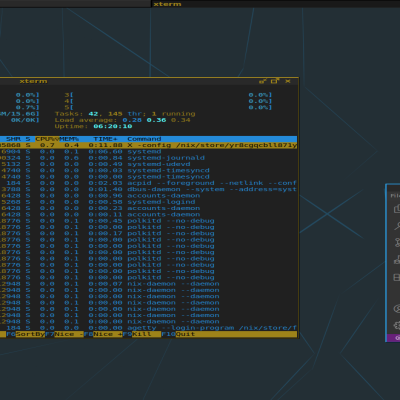Select the agetty --login-program process row
Screen dimensions: 400x400
pyautogui.click(x=148, y=328)
